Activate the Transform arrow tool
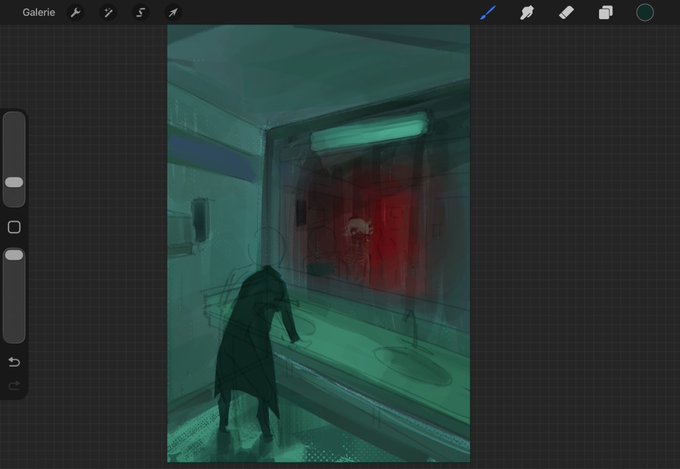This screenshot has width=680, height=469. [x=173, y=13]
